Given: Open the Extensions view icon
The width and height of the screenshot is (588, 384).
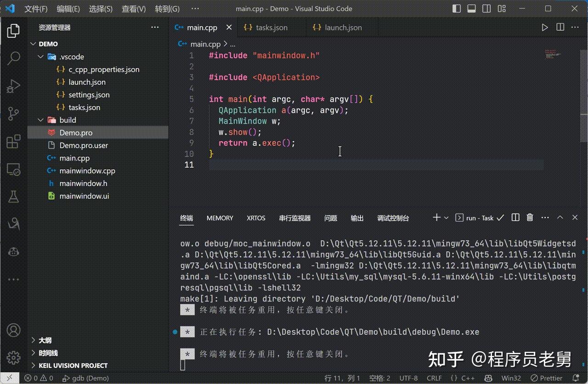Looking at the screenshot, I should tap(13, 141).
